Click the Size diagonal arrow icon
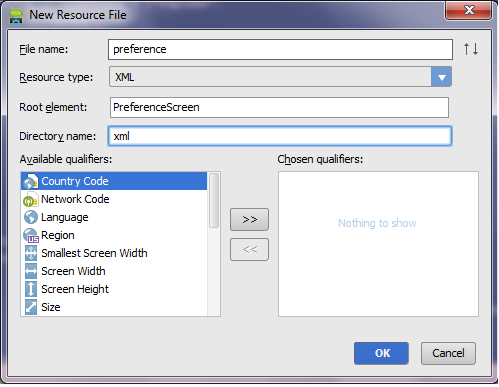 click(31, 307)
